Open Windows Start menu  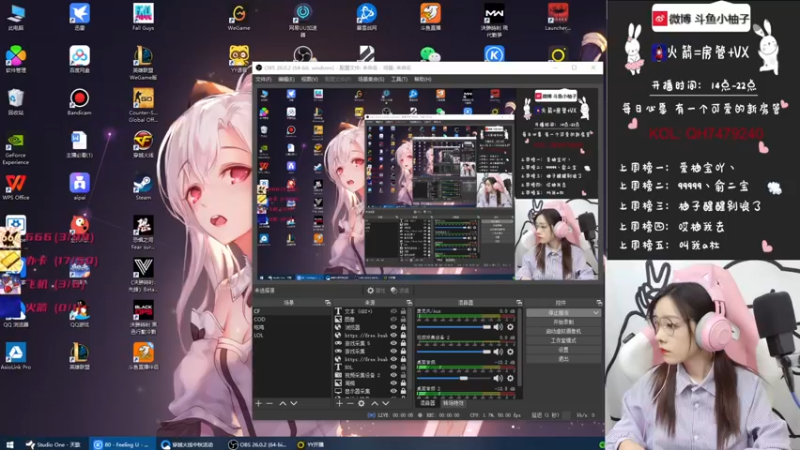(x=9, y=444)
